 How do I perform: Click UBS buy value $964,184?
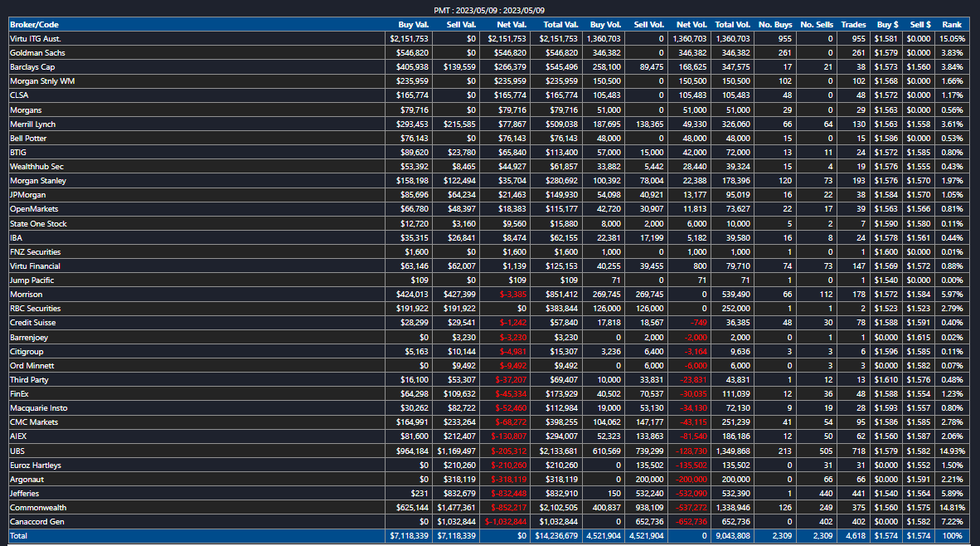point(412,451)
